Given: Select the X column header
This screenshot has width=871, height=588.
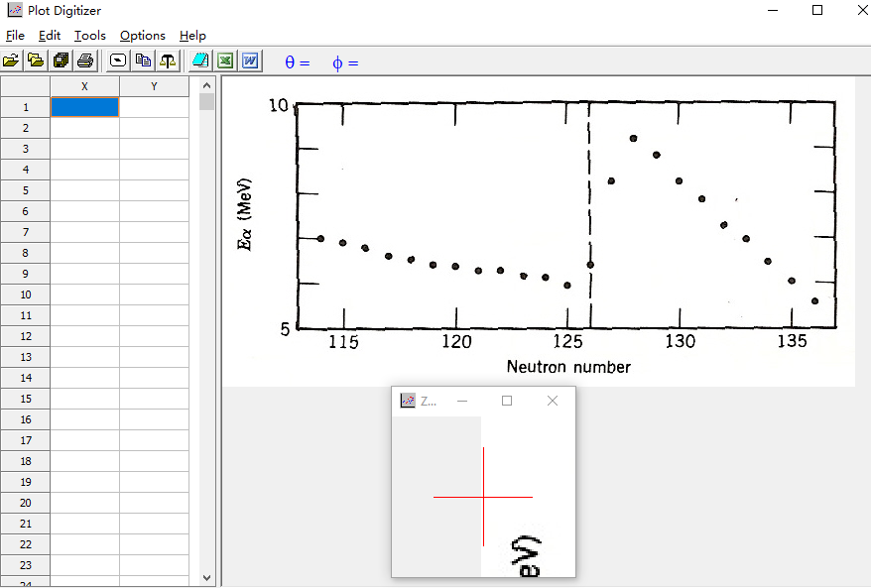Looking at the screenshot, I should tap(84, 85).
